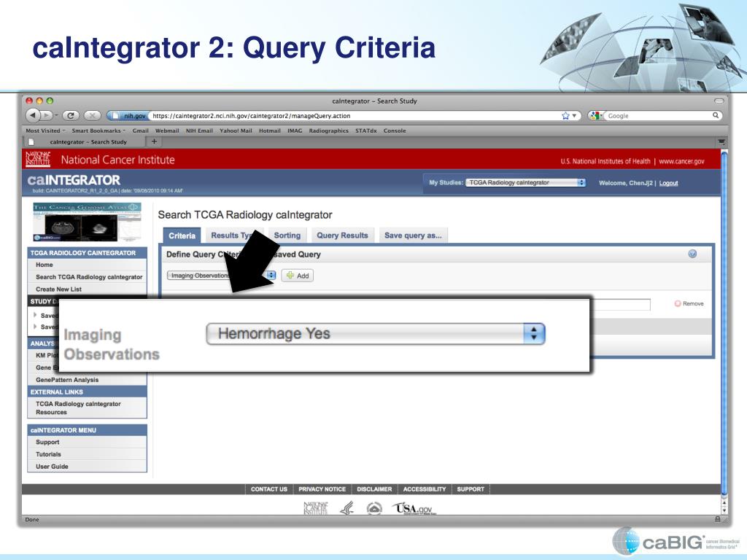Open the Save query as... tab
This screenshot has height=560, width=747.
(x=413, y=236)
